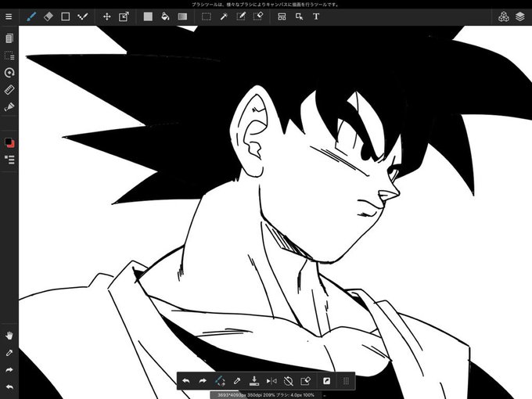Select the comic panel Divide tool
This screenshot has width=532, height=399.
pos(282,16)
